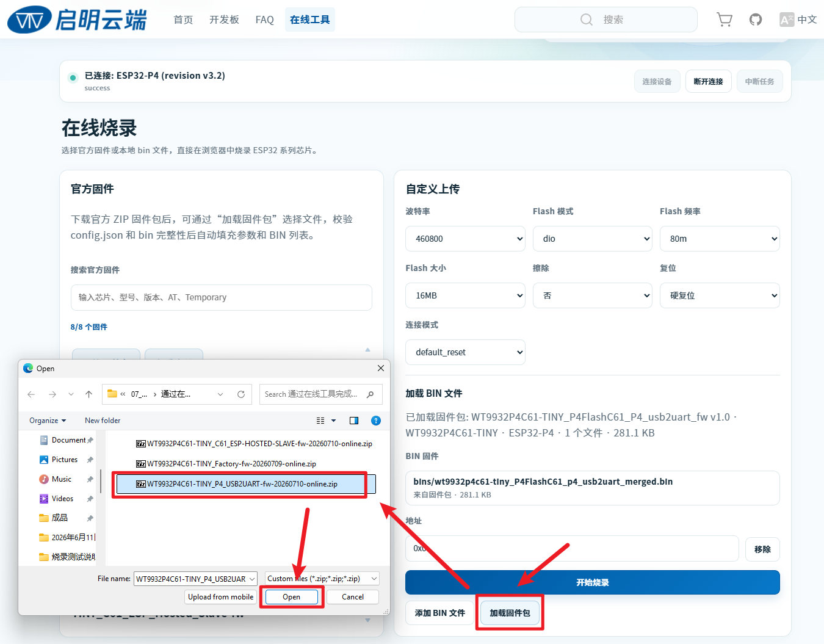Click the firmware list scroll-up arrow
824x644 pixels.
pos(367,350)
